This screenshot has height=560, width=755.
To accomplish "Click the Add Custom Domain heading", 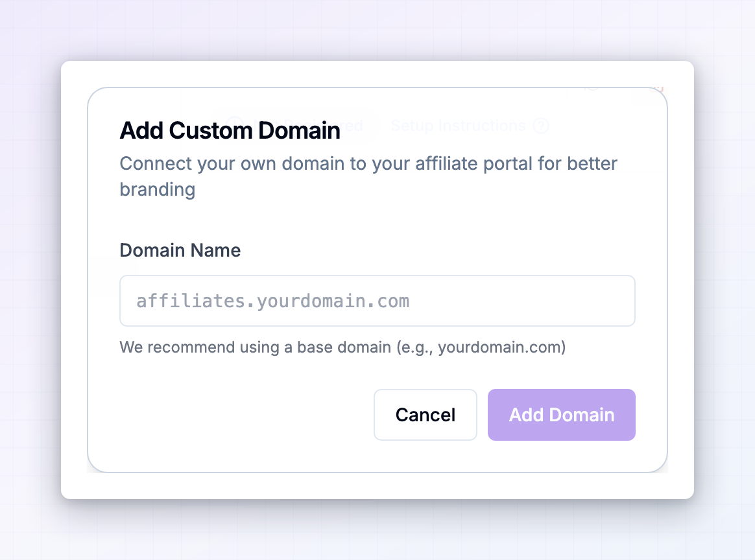I will click(x=230, y=130).
